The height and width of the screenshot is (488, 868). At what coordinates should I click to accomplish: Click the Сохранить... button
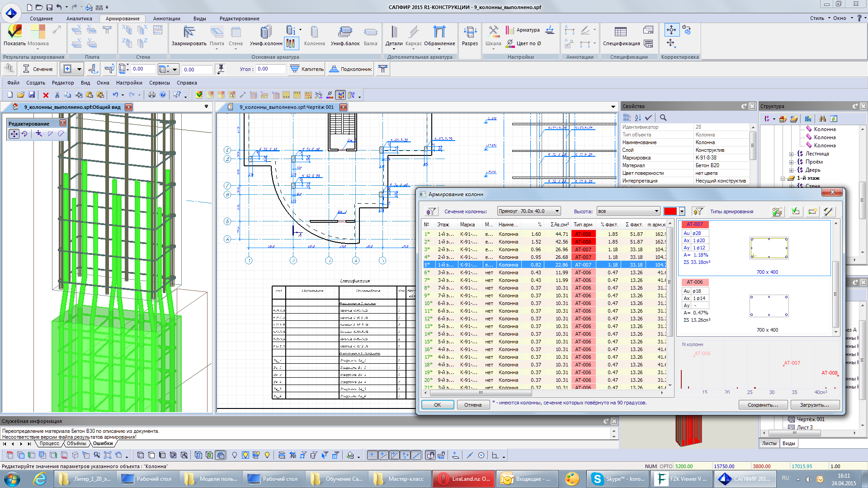[x=763, y=405]
